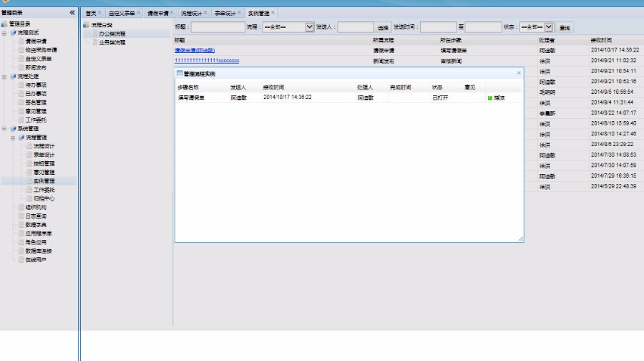Focus the 标题 input field

pyautogui.click(x=218, y=27)
